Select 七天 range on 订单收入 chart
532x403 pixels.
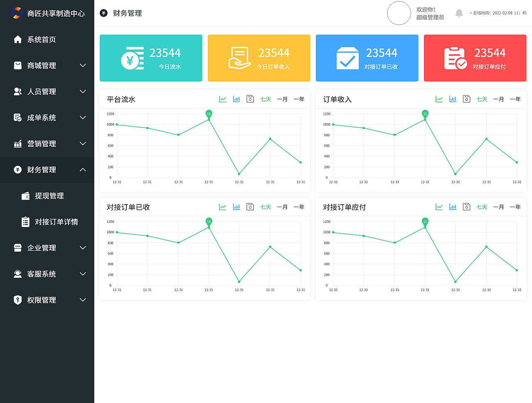(x=482, y=99)
